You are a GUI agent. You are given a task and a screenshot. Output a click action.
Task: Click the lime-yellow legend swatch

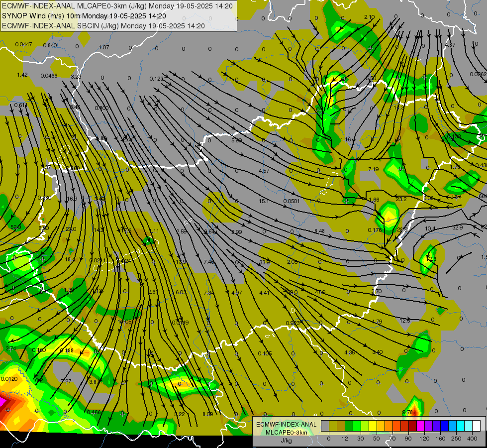[365, 426]
